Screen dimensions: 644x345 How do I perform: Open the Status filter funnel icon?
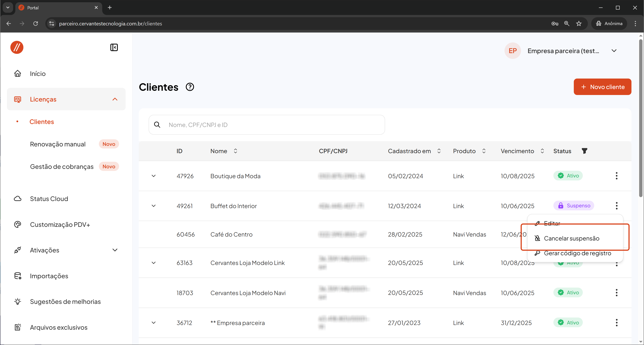(584, 151)
